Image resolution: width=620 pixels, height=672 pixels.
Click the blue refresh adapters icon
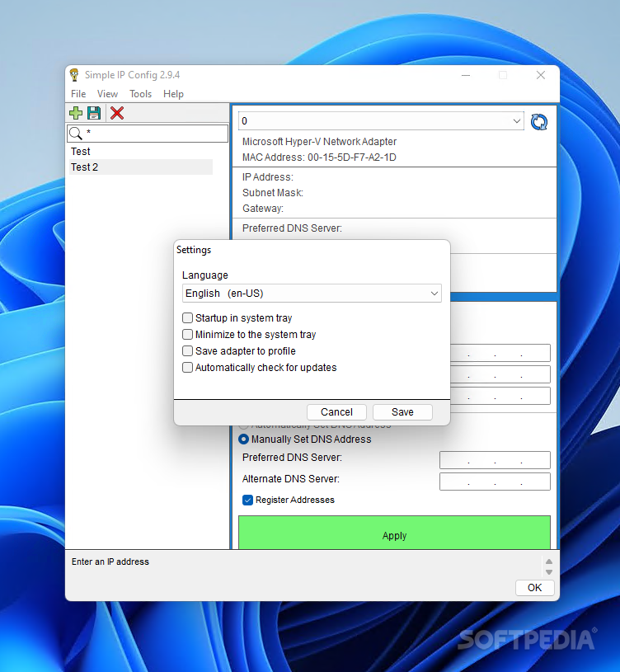point(539,122)
